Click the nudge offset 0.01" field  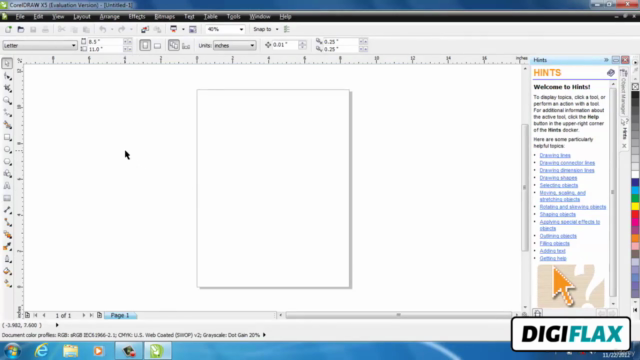coord(285,45)
